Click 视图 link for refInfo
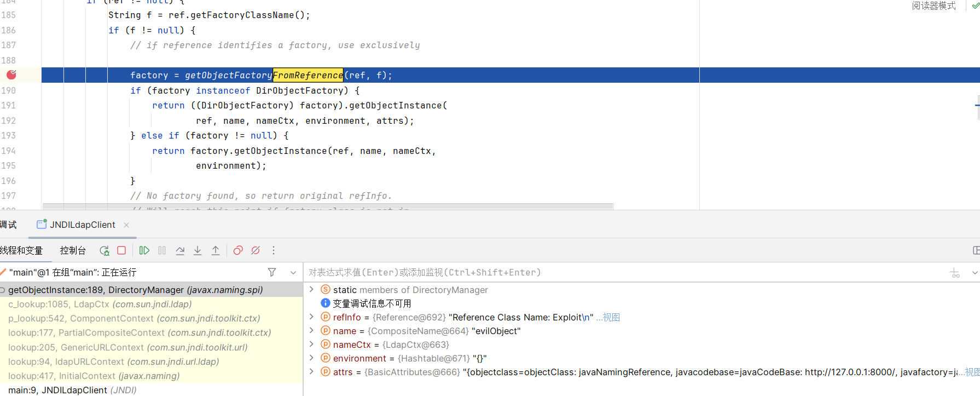 (x=611, y=317)
